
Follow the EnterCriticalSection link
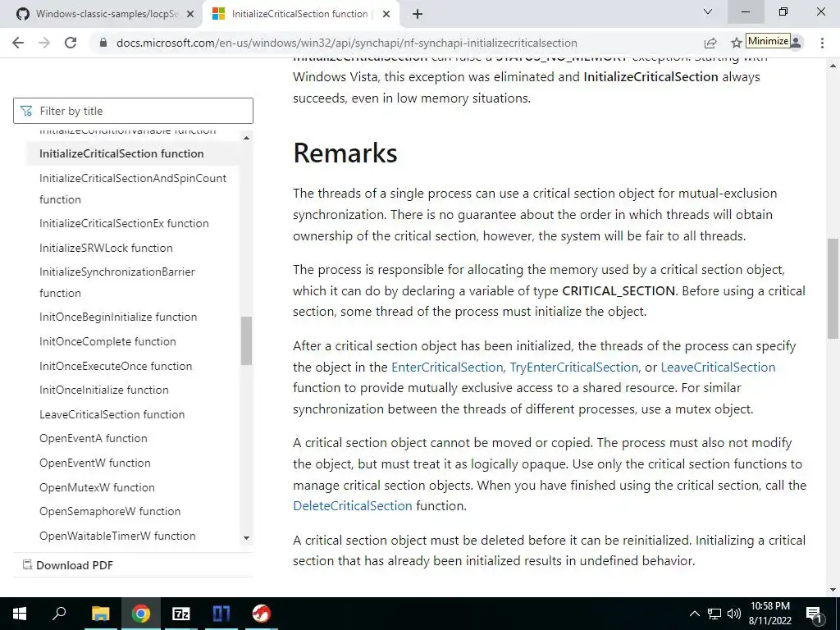[447, 367]
